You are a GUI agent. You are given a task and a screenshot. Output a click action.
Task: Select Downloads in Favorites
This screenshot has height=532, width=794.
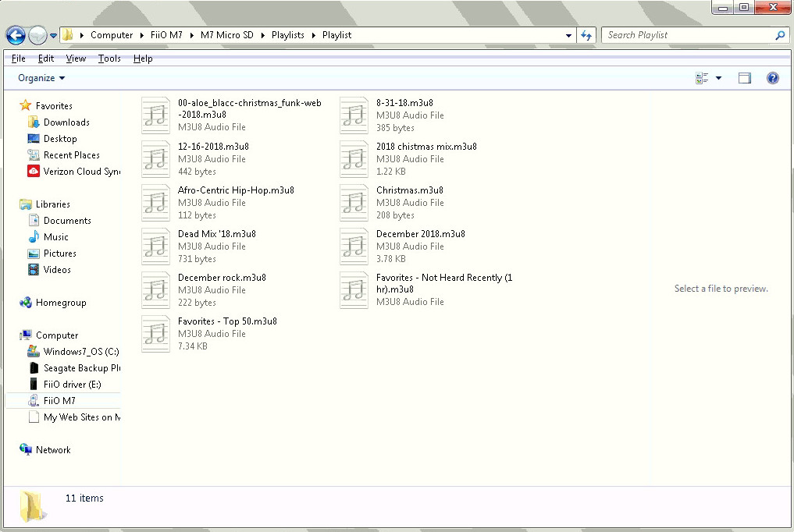point(66,122)
